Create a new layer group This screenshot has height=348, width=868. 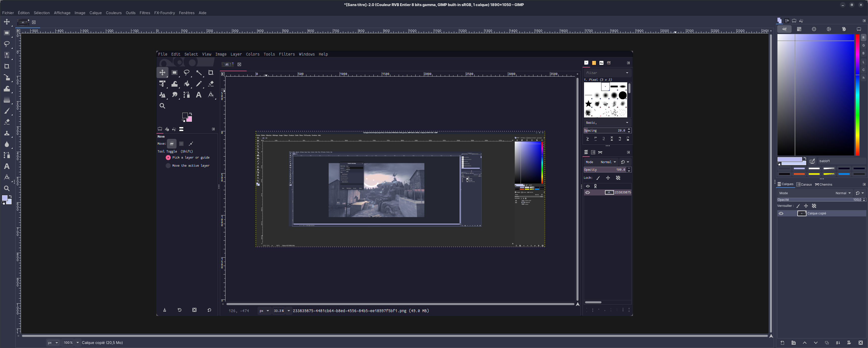click(x=794, y=343)
